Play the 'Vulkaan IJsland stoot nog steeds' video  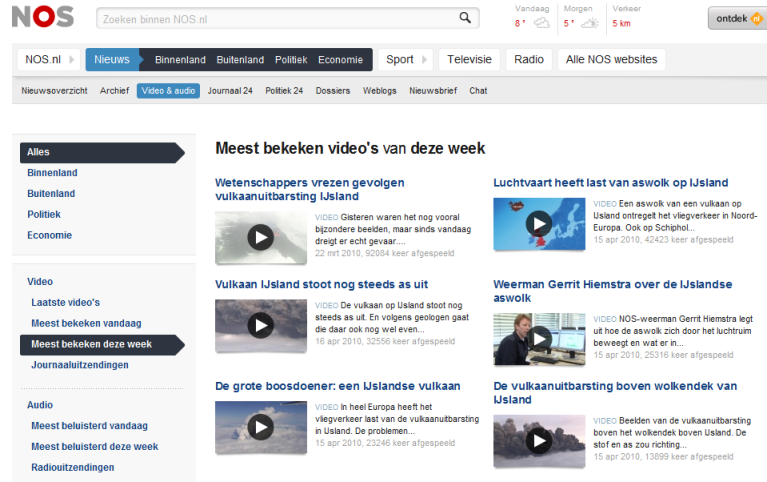click(x=261, y=326)
